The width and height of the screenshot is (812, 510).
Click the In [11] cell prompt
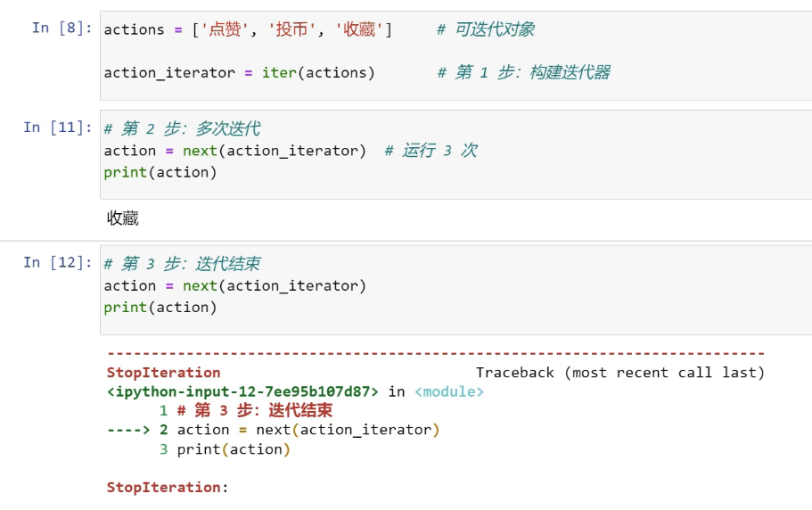click(57, 127)
